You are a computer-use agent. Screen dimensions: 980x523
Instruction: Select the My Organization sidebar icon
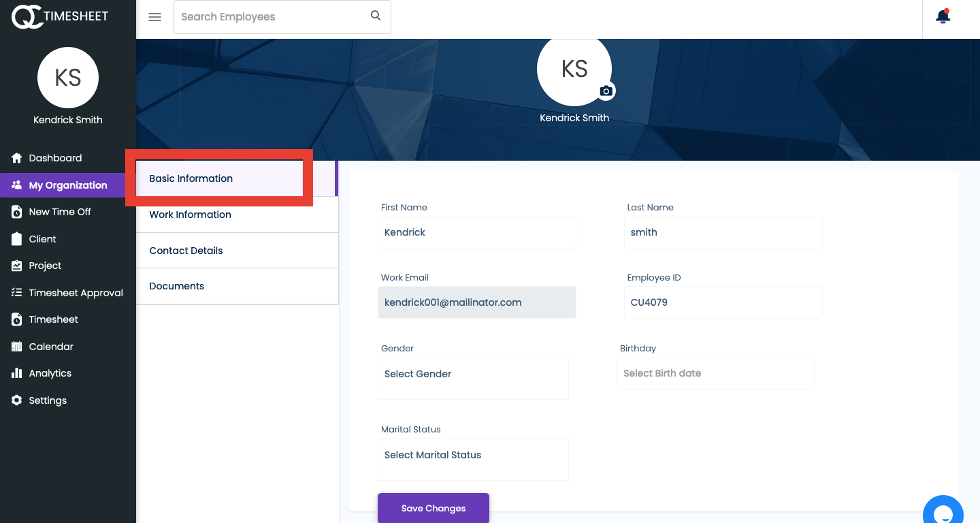(x=16, y=185)
